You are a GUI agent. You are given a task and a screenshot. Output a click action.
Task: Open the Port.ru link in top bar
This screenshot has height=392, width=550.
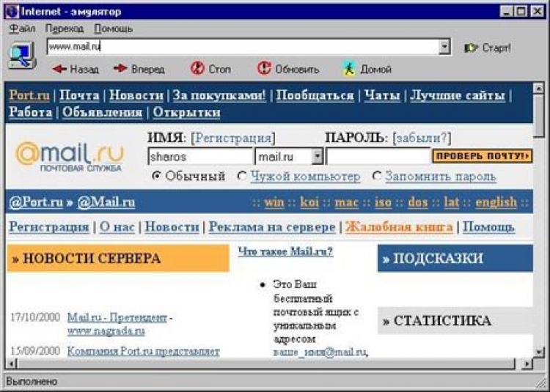tap(29, 95)
